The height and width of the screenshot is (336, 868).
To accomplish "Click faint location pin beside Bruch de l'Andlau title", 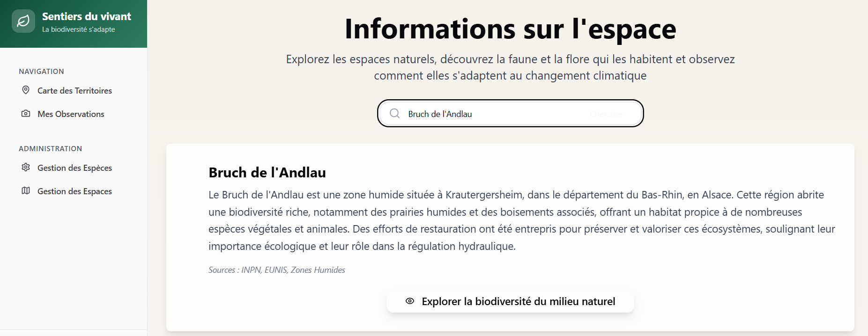I will click(x=192, y=175).
